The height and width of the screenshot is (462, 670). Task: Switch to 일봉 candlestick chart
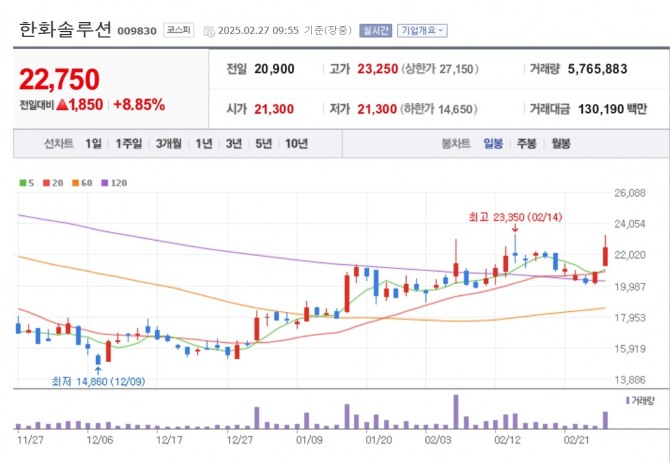pos(493,144)
